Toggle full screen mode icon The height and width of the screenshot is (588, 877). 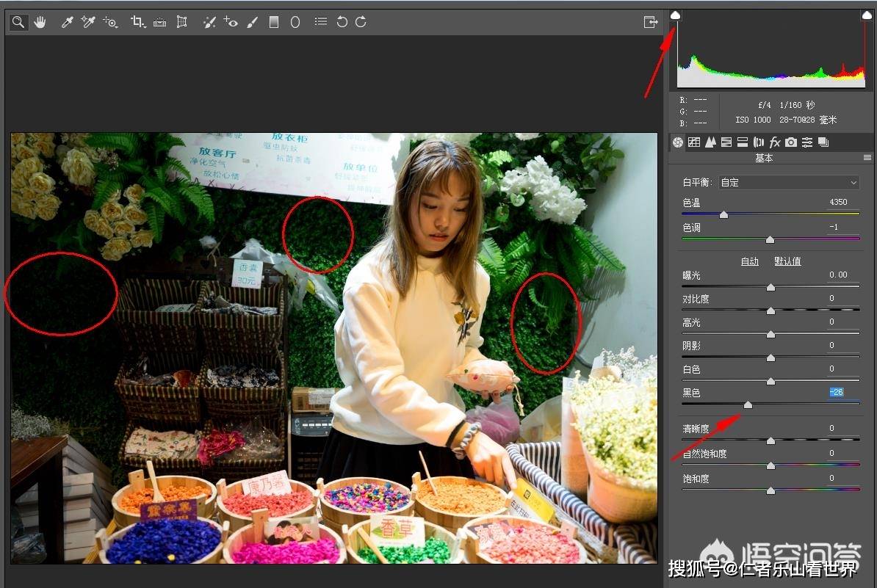[650, 22]
